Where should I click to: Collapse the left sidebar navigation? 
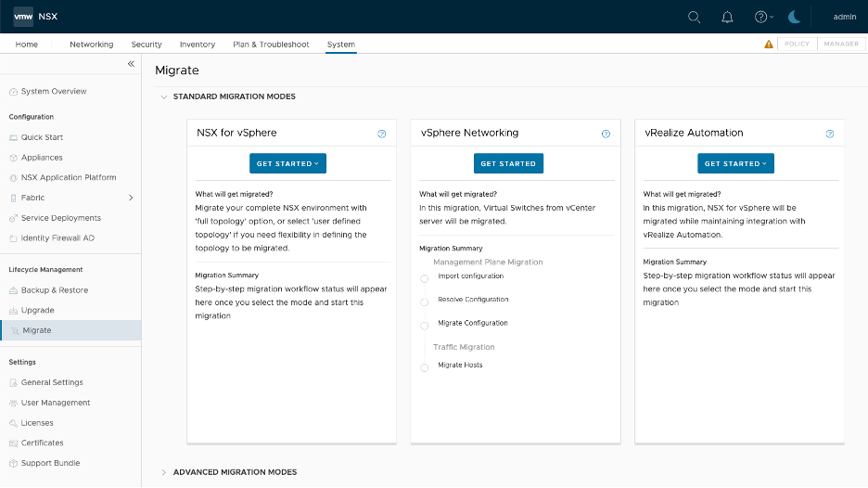(x=131, y=64)
